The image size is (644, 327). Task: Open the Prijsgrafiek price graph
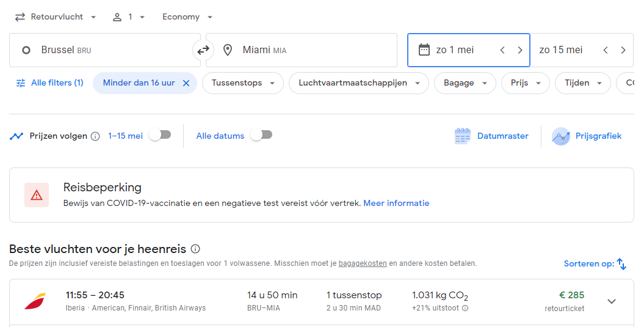(x=587, y=136)
